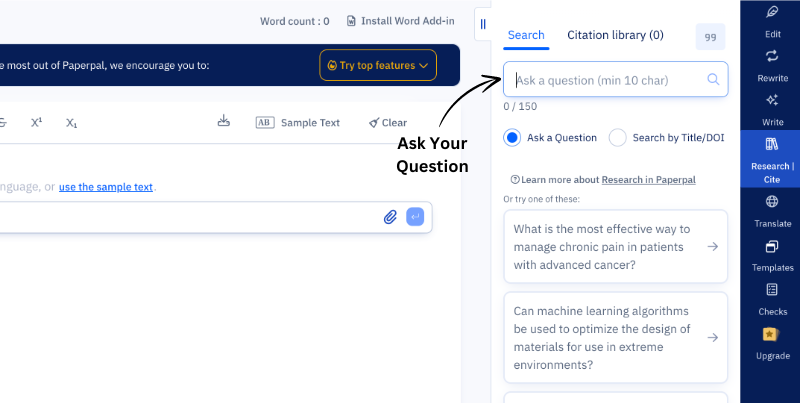Click the blue enter submit button
Image resolution: width=800 pixels, height=403 pixels.
click(415, 217)
